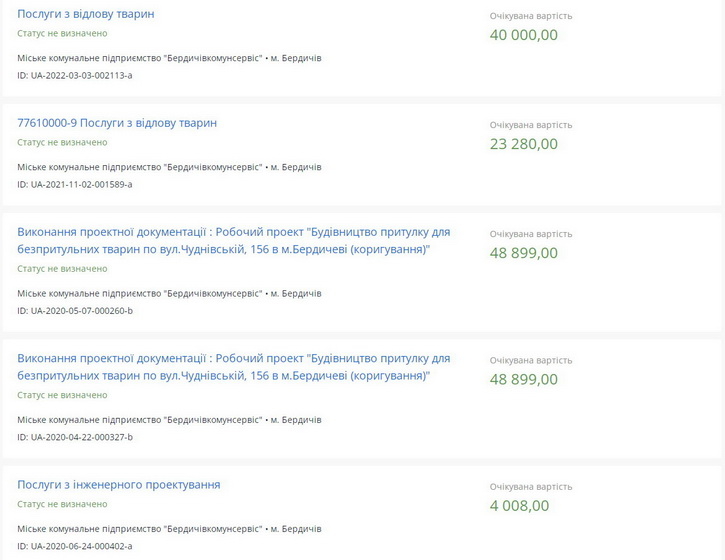Click tender ID UA-2020-06-24-000402-a
Image resolution: width=725 pixels, height=560 pixels.
coord(75,547)
